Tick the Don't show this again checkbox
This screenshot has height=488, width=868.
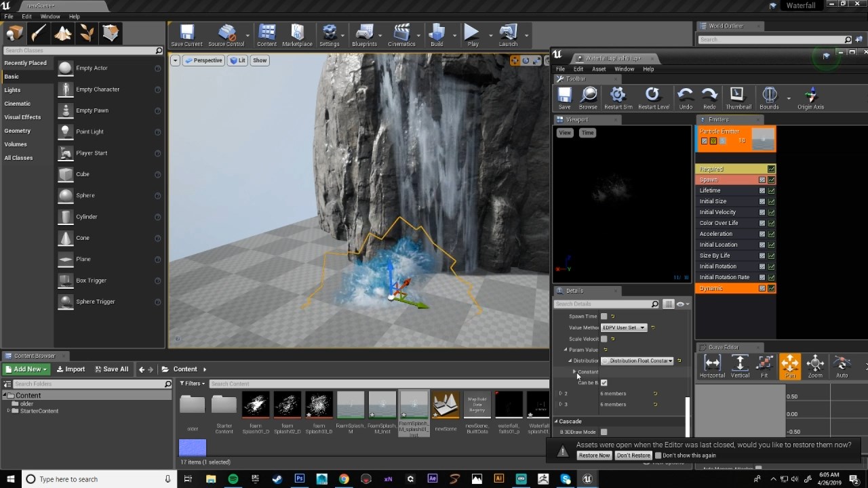[x=658, y=455]
